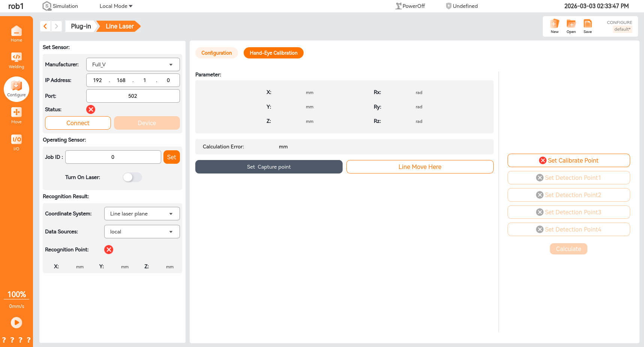Click the Job ID input field
The image size is (644, 347).
(113, 157)
